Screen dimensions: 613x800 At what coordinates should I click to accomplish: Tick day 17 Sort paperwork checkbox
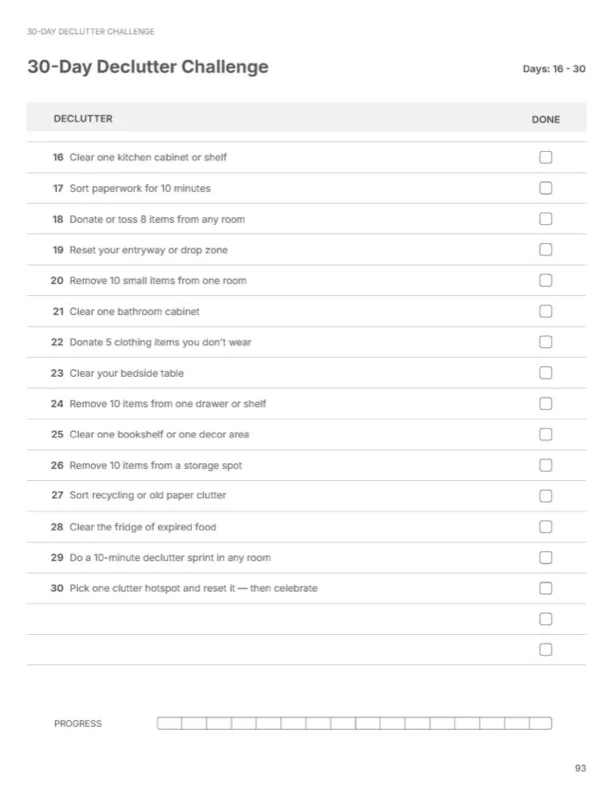pyautogui.click(x=546, y=188)
